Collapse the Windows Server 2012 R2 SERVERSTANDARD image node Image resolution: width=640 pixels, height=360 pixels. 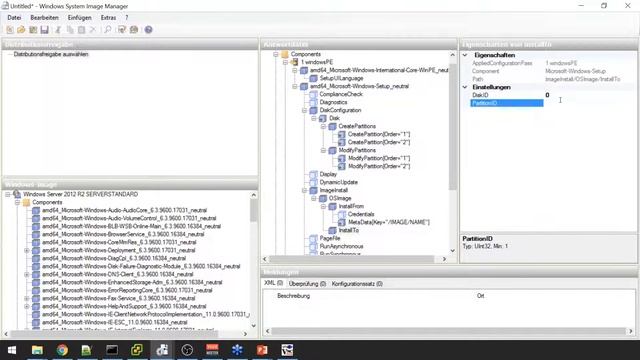click(x=8, y=194)
